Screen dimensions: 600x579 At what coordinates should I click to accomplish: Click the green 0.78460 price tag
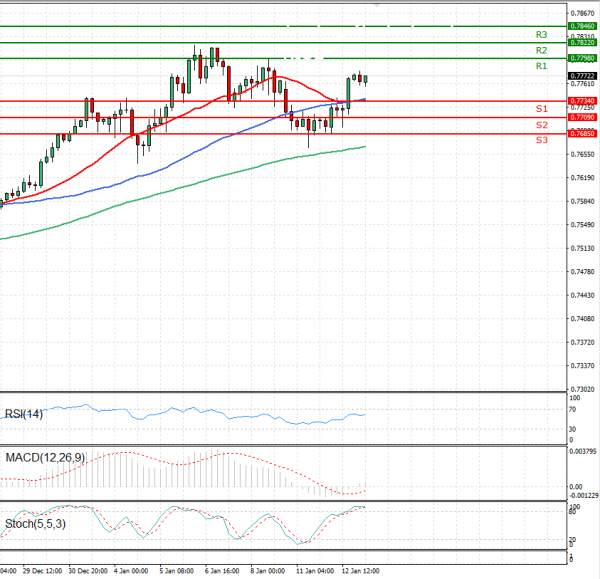pyautogui.click(x=581, y=26)
